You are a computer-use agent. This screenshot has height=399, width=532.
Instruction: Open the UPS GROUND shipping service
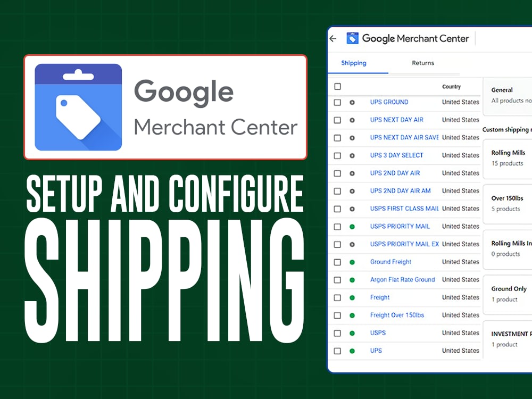click(x=389, y=102)
